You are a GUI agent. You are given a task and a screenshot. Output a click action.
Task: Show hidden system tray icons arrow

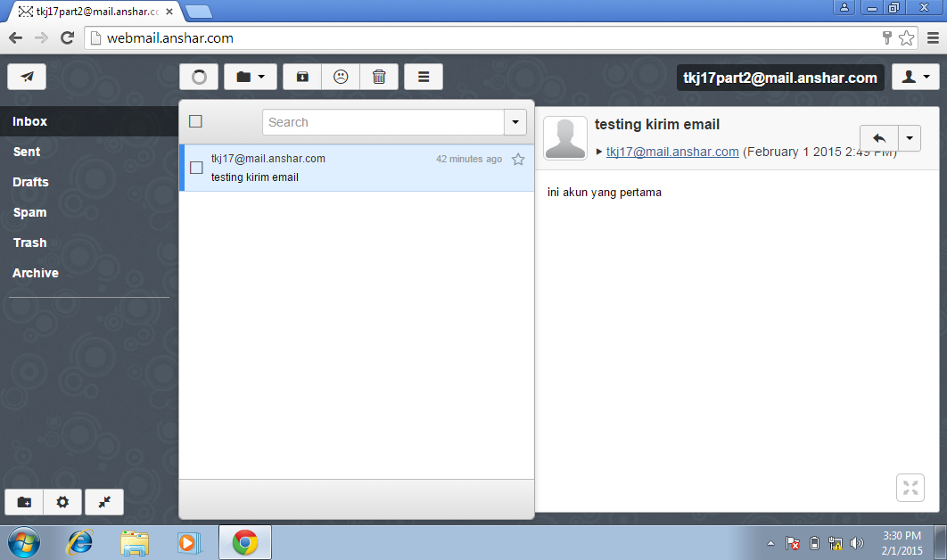pos(770,544)
